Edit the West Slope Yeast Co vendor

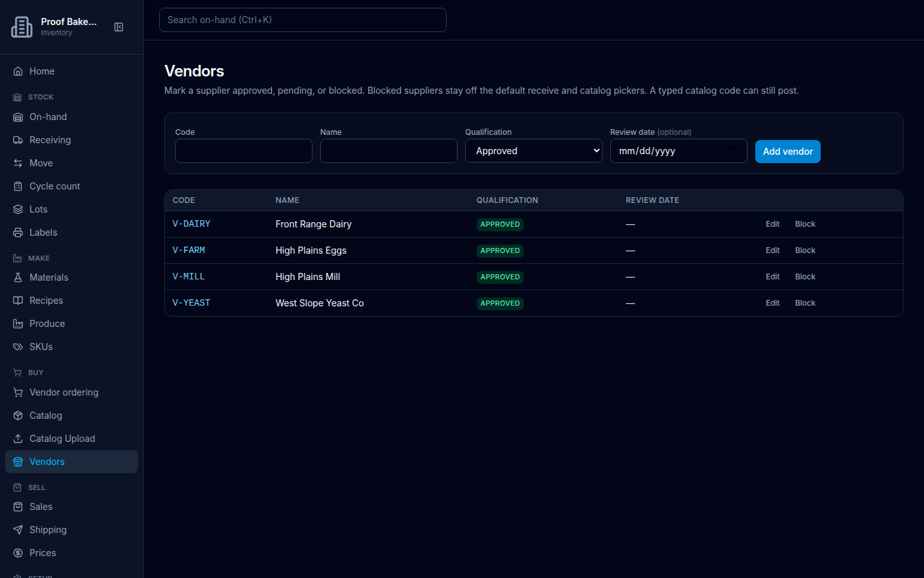pyautogui.click(x=773, y=303)
